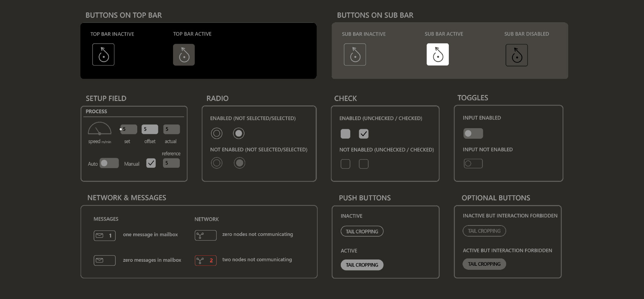644x299 pixels.
Task: Click the Top Bar Inactive icon button
Action: tap(103, 54)
